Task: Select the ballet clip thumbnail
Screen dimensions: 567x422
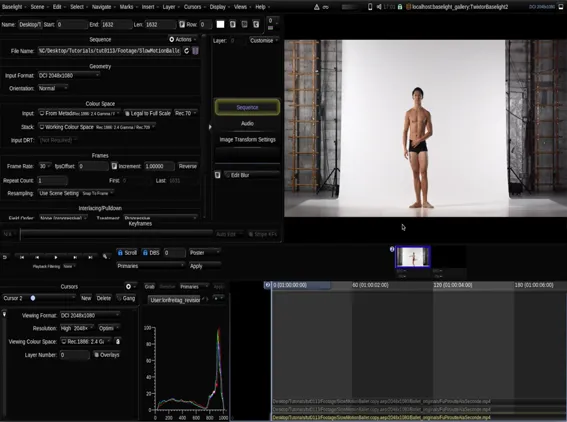Action: pyautogui.click(x=413, y=257)
